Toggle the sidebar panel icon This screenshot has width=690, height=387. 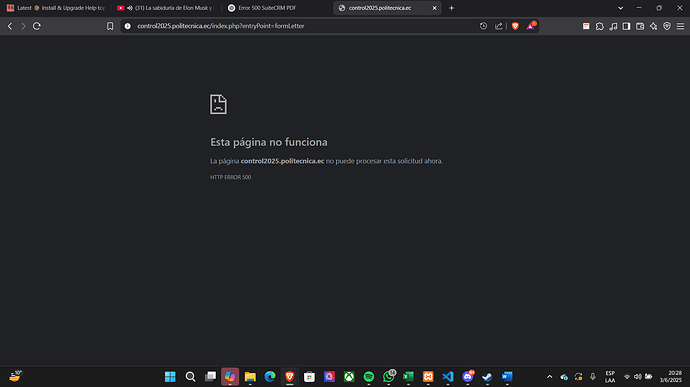pos(626,26)
